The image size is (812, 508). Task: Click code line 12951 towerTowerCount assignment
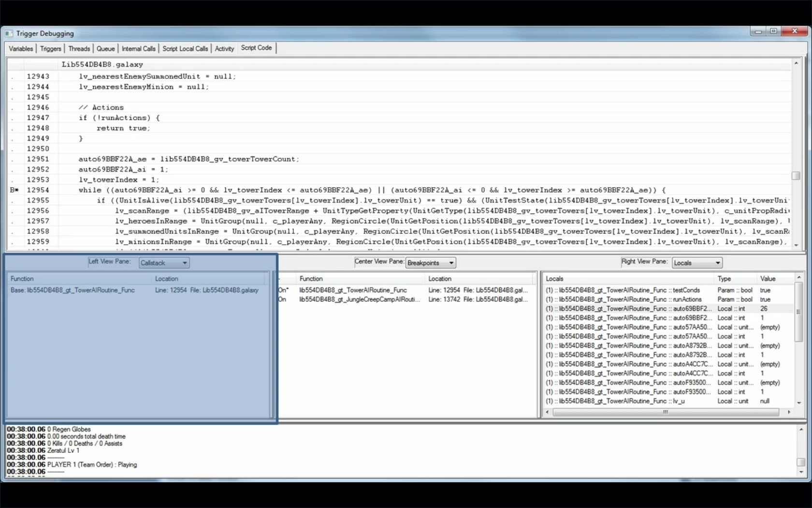pyautogui.click(x=189, y=159)
